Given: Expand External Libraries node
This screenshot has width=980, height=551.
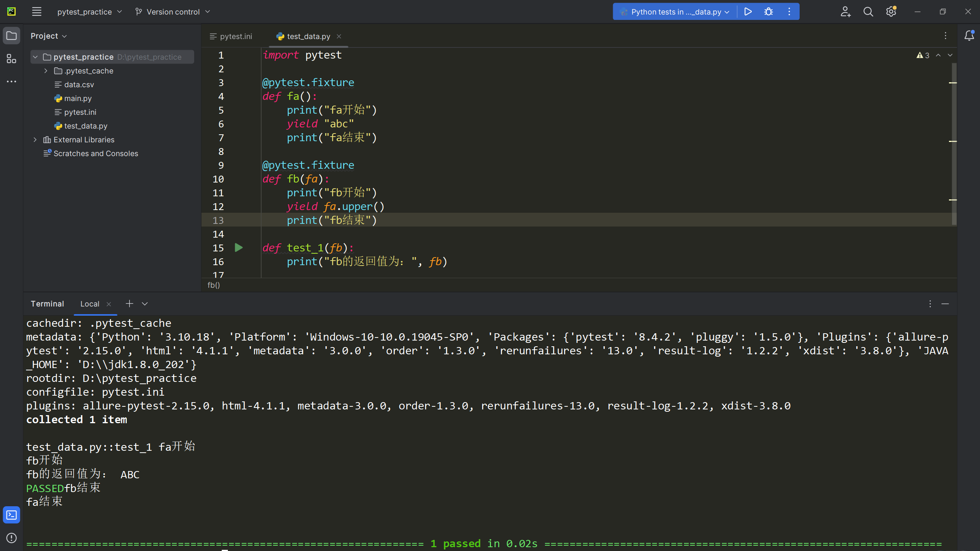Looking at the screenshot, I should click(x=35, y=140).
